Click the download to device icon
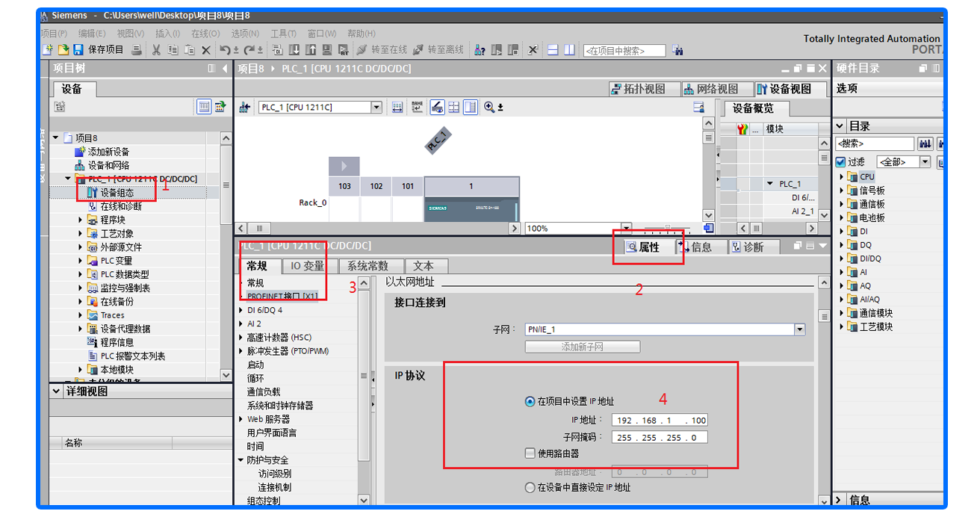The height and width of the screenshot is (514, 980). pos(294,50)
